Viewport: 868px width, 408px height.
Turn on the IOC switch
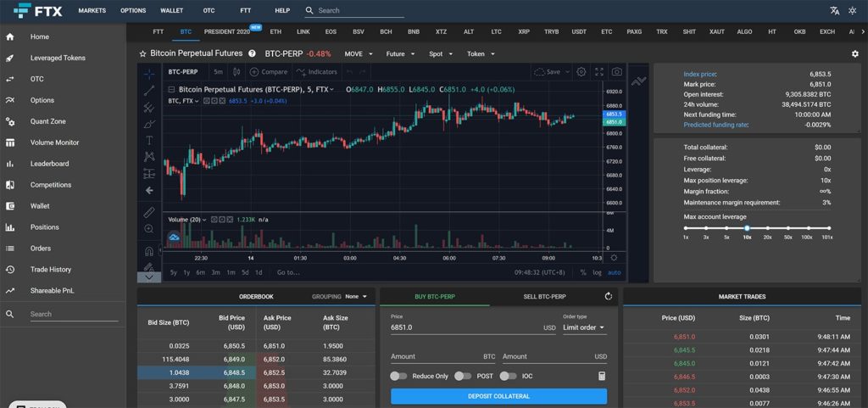tap(509, 376)
